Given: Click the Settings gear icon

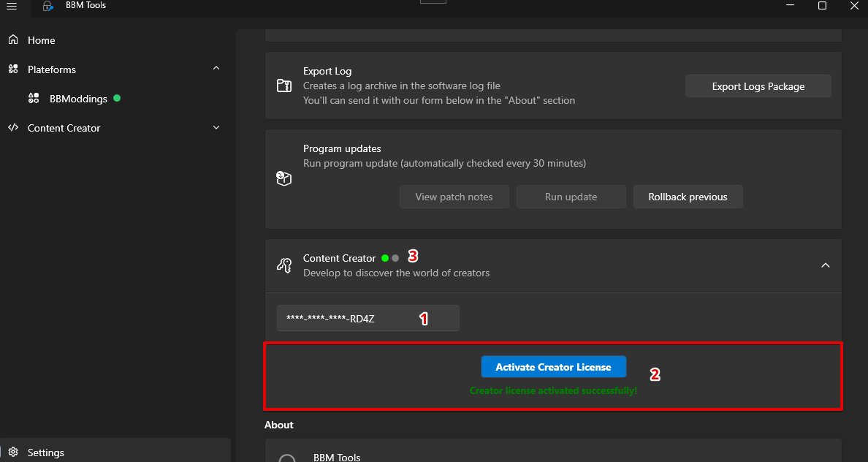Looking at the screenshot, I should point(13,452).
